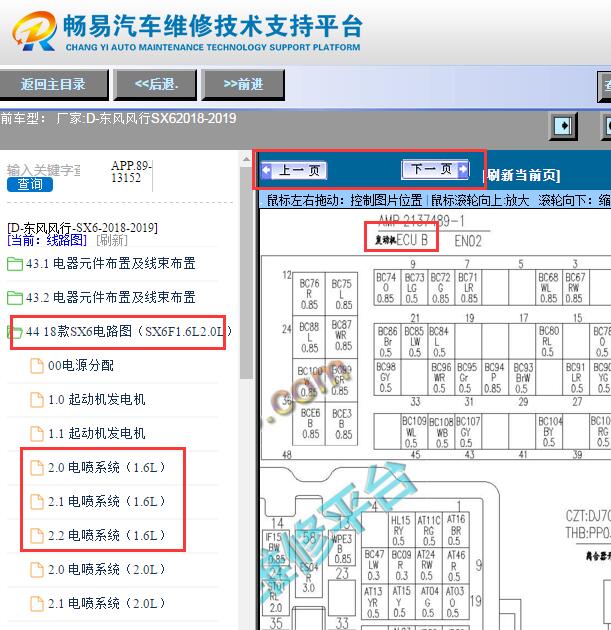Viewport: 611px width, 630px height.
Task: Click the page icon beside 2.1 电喷系统（1.6L）
Action: click(x=37, y=502)
